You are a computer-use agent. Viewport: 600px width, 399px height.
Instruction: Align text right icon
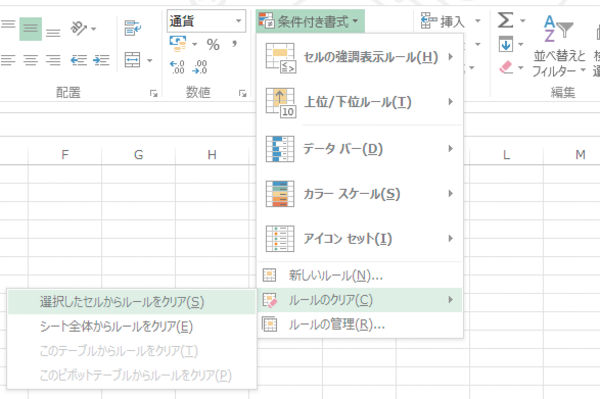click(x=53, y=60)
